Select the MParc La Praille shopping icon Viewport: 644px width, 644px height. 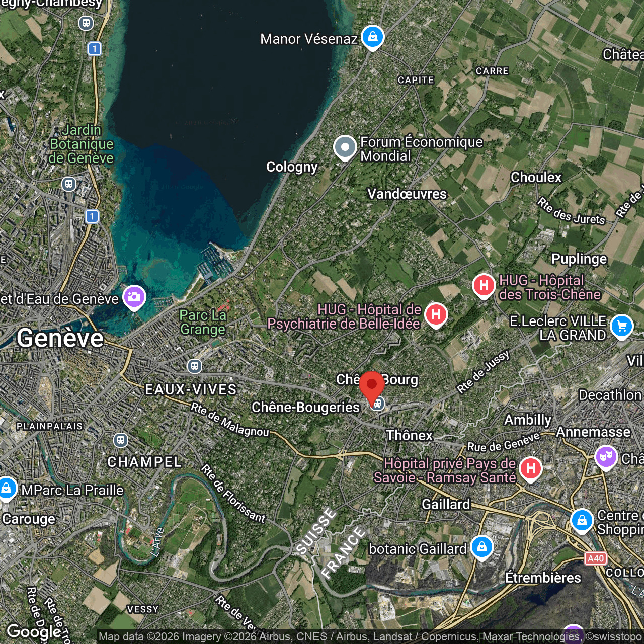click(x=6, y=488)
